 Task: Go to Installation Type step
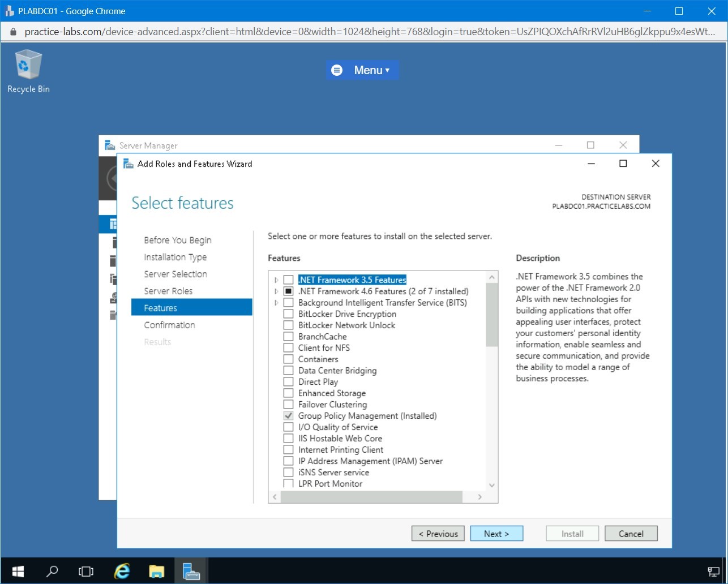pos(175,257)
